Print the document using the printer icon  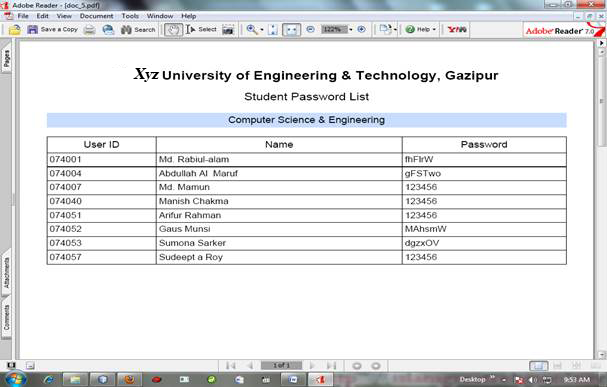[x=89, y=30]
